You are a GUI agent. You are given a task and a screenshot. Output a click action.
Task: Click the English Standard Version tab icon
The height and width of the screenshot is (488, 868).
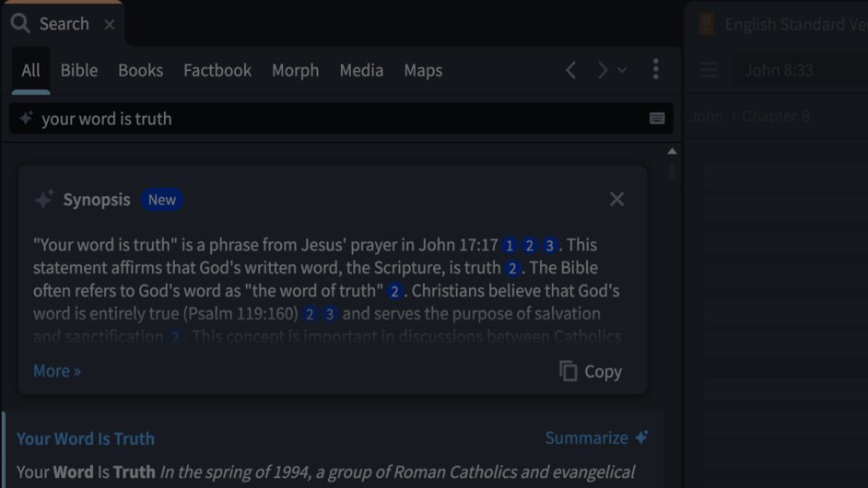(707, 25)
